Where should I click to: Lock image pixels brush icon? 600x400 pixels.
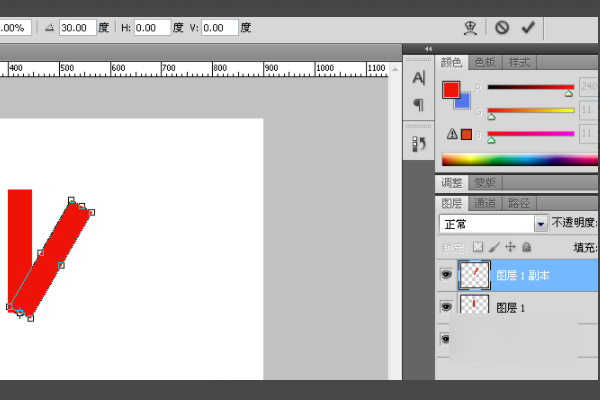[x=494, y=246]
